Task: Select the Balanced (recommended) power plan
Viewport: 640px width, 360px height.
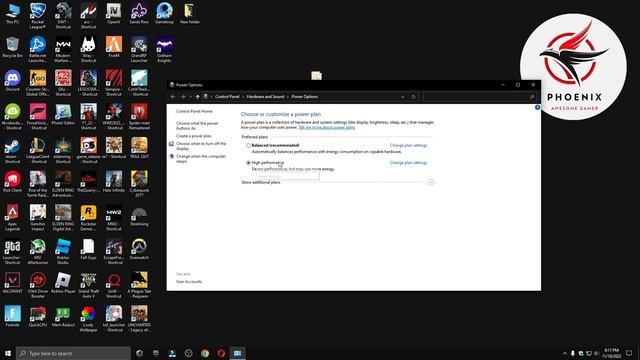Action: tap(248, 145)
